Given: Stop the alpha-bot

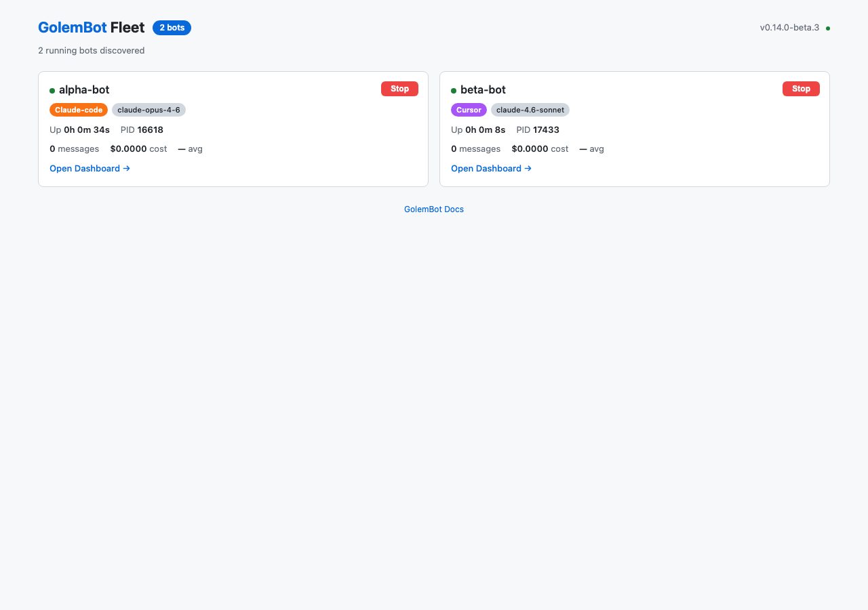Looking at the screenshot, I should (399, 89).
